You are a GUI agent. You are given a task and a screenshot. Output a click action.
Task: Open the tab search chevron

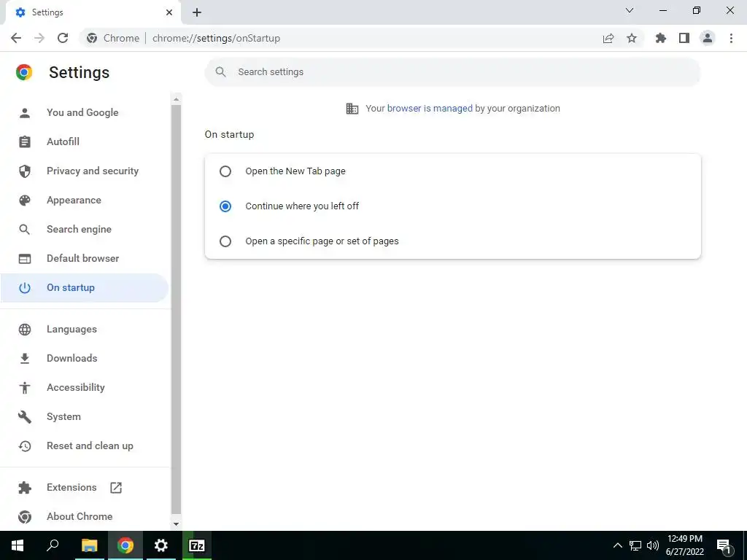[x=630, y=10]
